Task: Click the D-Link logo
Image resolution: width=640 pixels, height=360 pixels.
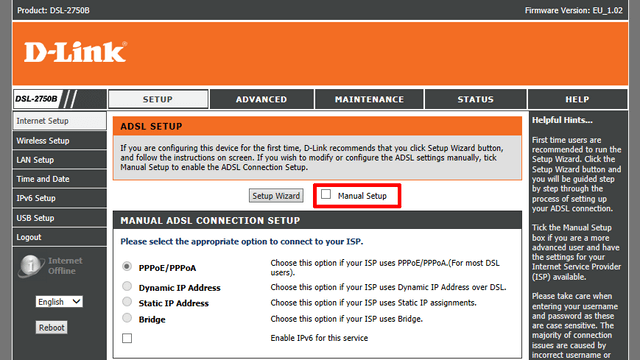Action: tap(75, 52)
